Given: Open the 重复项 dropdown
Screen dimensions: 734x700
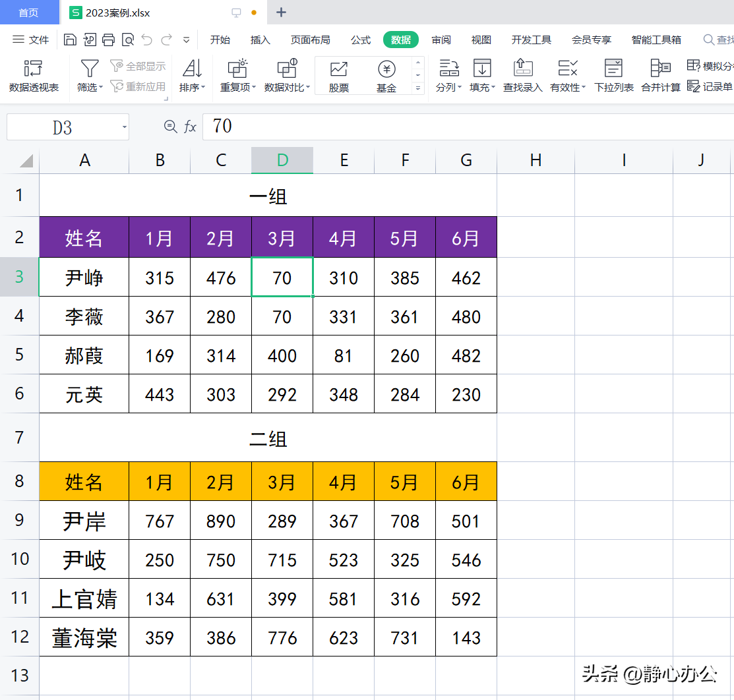Looking at the screenshot, I should (238, 75).
